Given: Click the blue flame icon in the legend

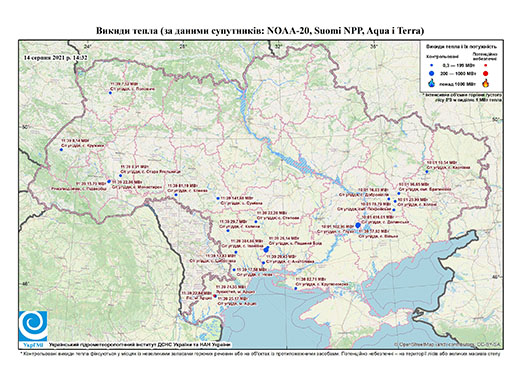Looking at the screenshot, I should click(432, 83).
